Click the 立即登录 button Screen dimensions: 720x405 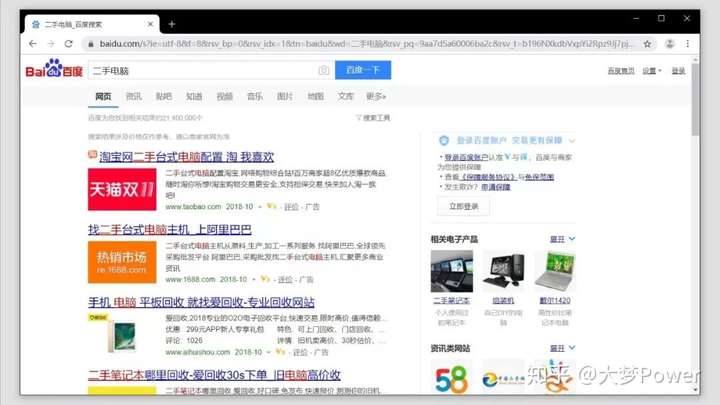pyautogui.click(x=463, y=207)
